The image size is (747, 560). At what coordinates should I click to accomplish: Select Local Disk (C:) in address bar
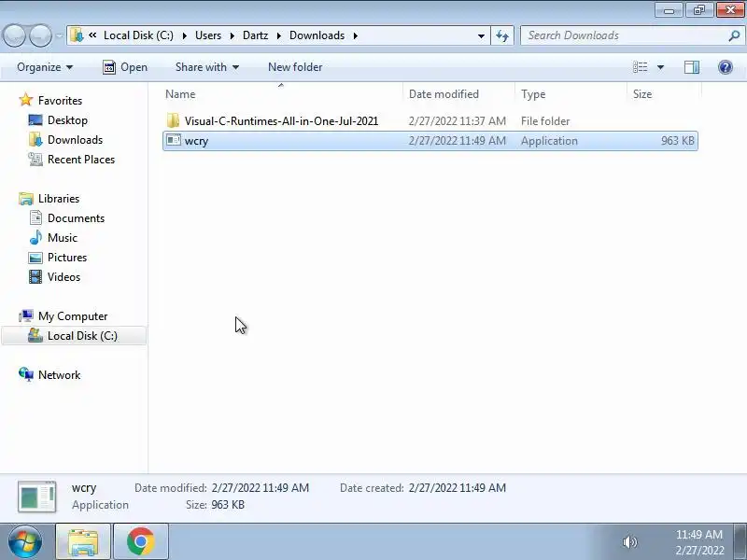[138, 35]
